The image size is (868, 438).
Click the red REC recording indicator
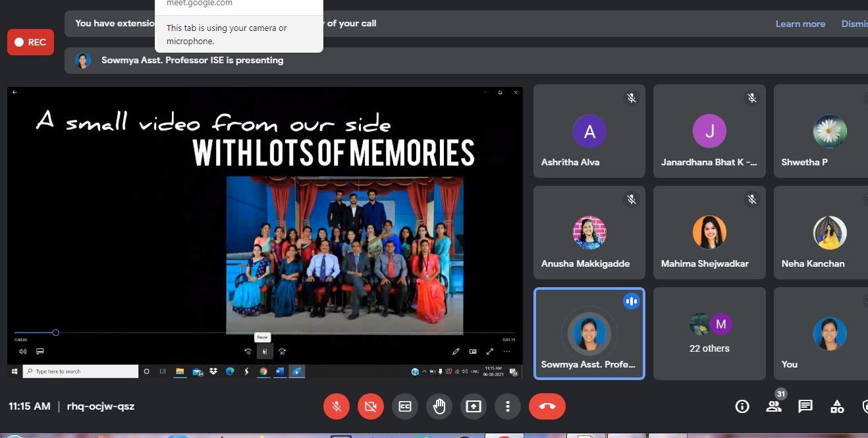point(30,42)
